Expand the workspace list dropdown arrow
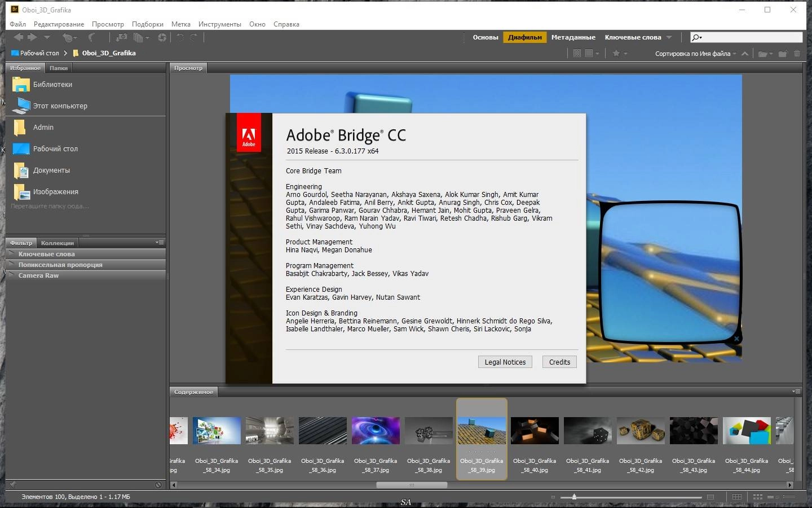The width and height of the screenshot is (812, 508). coord(669,37)
